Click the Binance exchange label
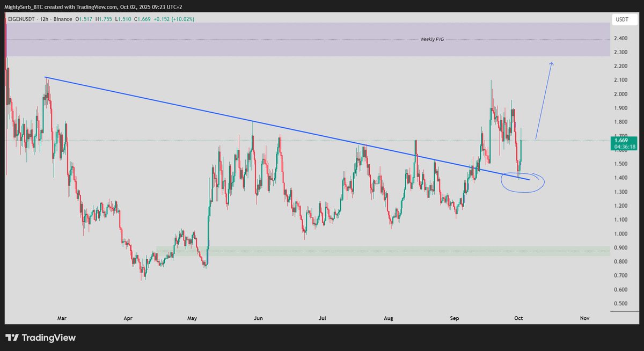Viewport: 644px width, 351px height. (64, 18)
